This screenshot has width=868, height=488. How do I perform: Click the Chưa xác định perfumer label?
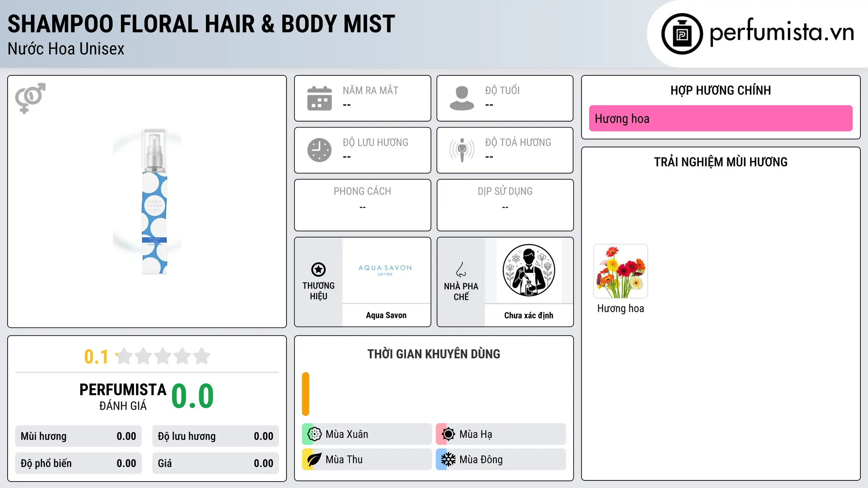coord(529,315)
